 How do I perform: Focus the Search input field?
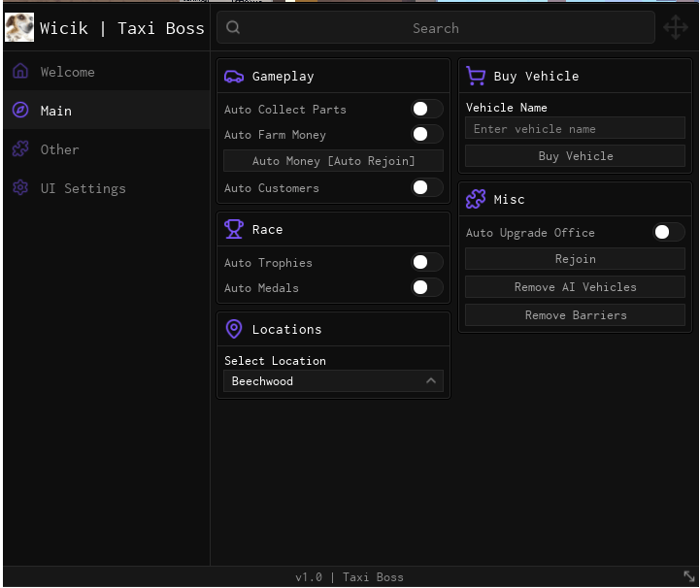[436, 28]
